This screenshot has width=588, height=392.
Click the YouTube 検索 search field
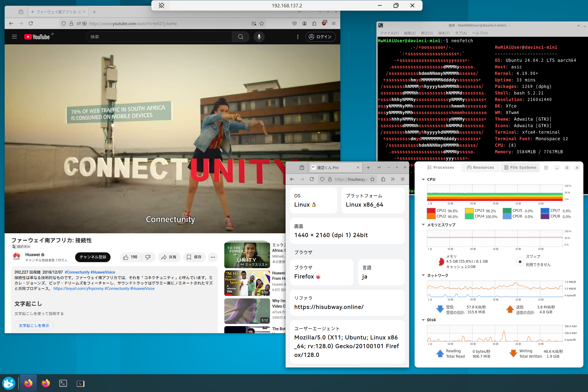[x=159, y=37]
